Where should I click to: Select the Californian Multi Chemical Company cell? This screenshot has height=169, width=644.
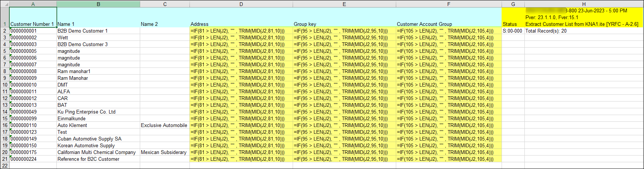(x=98, y=152)
